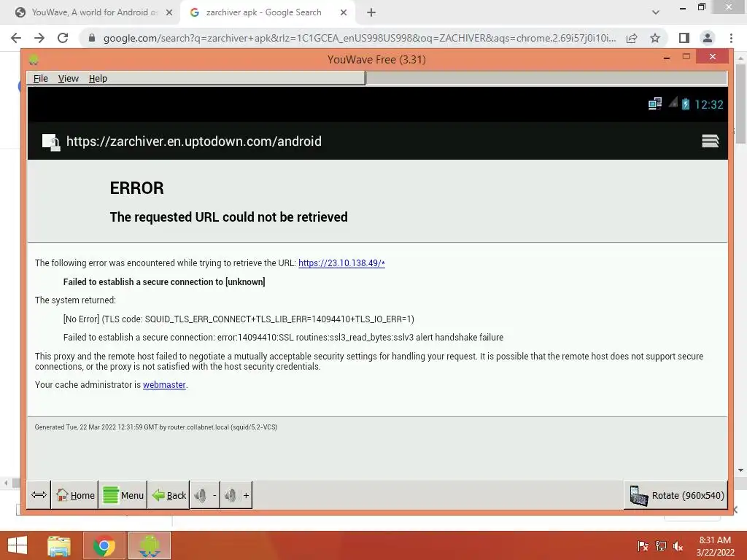
Task: Open the Windows Start menu
Action: [x=18, y=545]
